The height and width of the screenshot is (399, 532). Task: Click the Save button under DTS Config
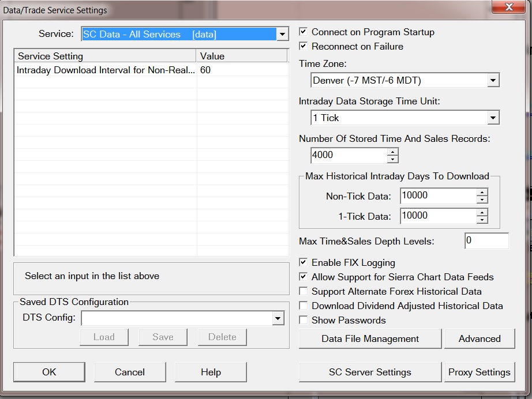[163, 337]
